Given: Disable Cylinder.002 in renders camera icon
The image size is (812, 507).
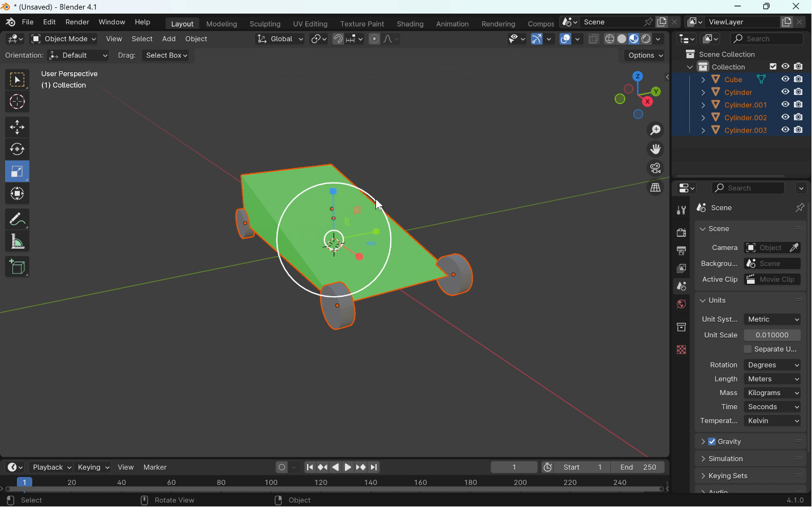Looking at the screenshot, I should tap(799, 118).
